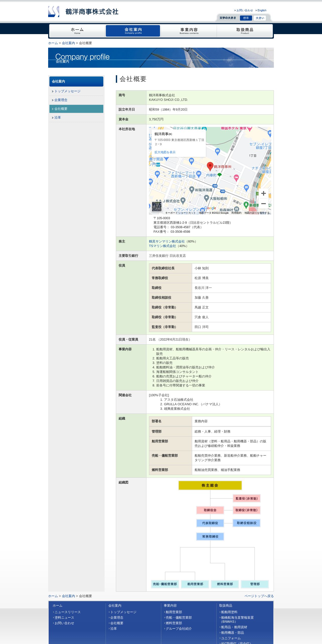Click ページトップへ戻る link

point(259,596)
